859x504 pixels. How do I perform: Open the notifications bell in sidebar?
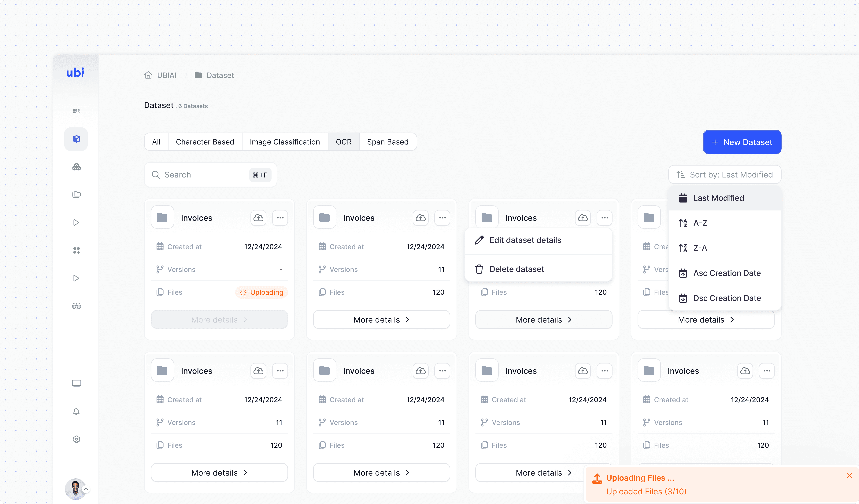tap(76, 411)
